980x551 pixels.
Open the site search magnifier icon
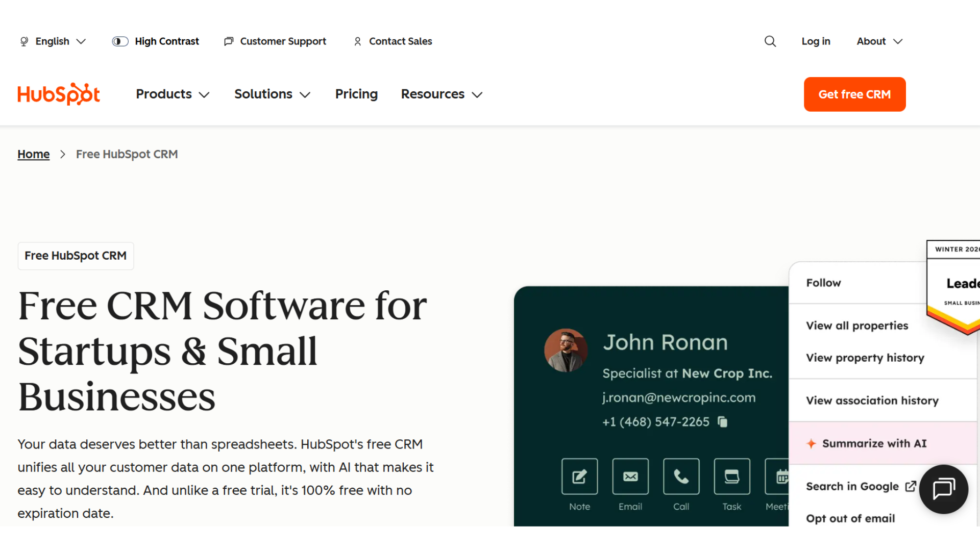[770, 41]
